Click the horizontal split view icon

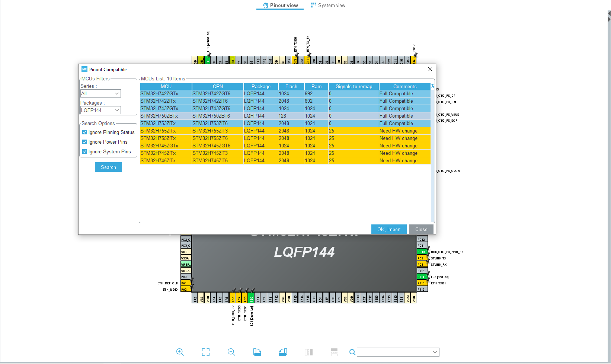pyautogui.click(x=334, y=352)
